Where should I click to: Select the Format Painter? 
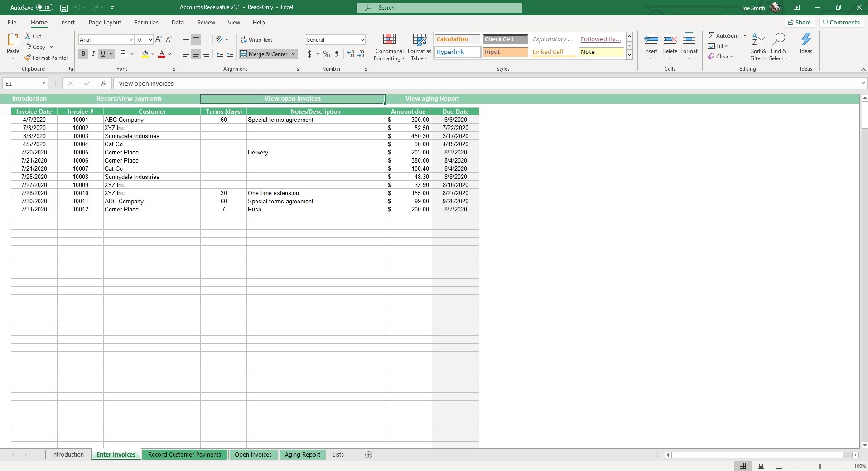point(46,58)
